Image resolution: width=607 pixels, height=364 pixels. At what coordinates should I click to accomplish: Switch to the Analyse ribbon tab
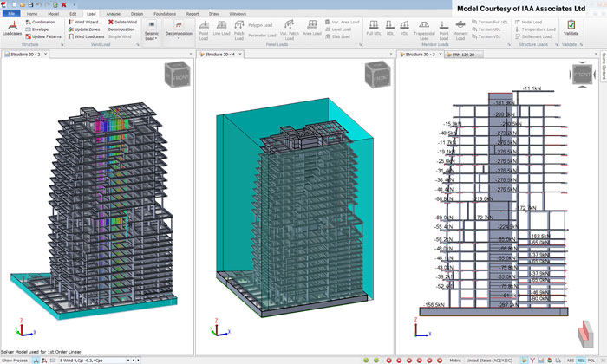click(x=113, y=14)
